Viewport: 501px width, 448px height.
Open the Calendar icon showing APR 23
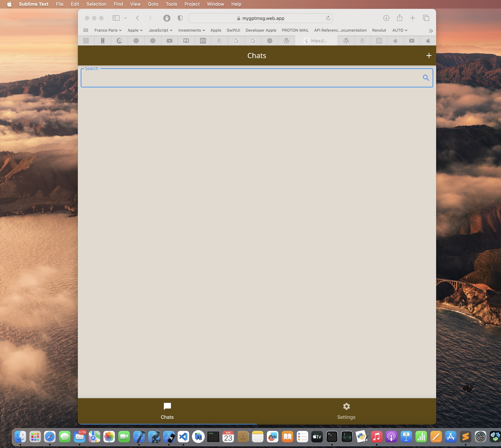tap(228, 437)
